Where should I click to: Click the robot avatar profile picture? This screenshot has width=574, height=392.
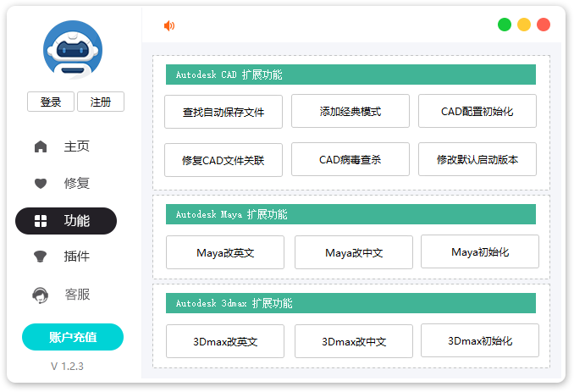tap(73, 50)
